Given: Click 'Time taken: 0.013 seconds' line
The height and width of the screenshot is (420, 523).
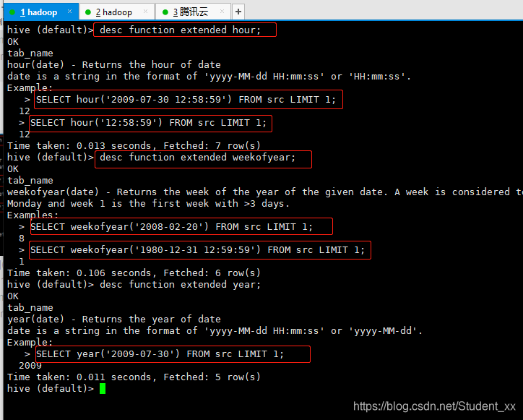Looking at the screenshot, I should coord(134,145).
